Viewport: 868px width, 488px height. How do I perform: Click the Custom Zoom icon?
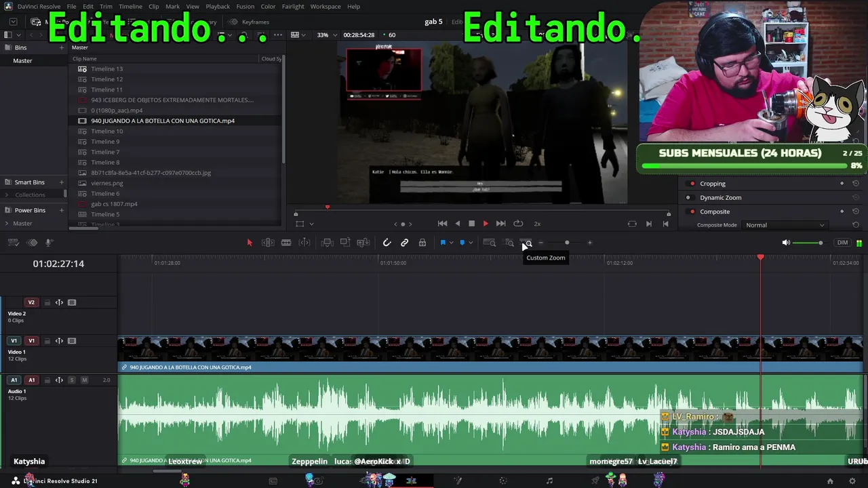(526, 243)
